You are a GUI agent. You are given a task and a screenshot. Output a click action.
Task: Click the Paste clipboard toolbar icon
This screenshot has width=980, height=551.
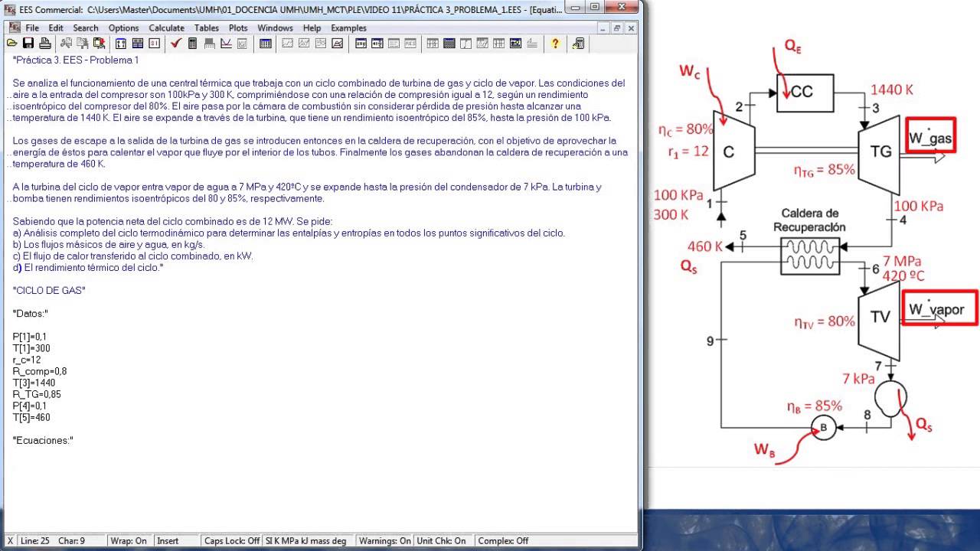click(x=100, y=44)
